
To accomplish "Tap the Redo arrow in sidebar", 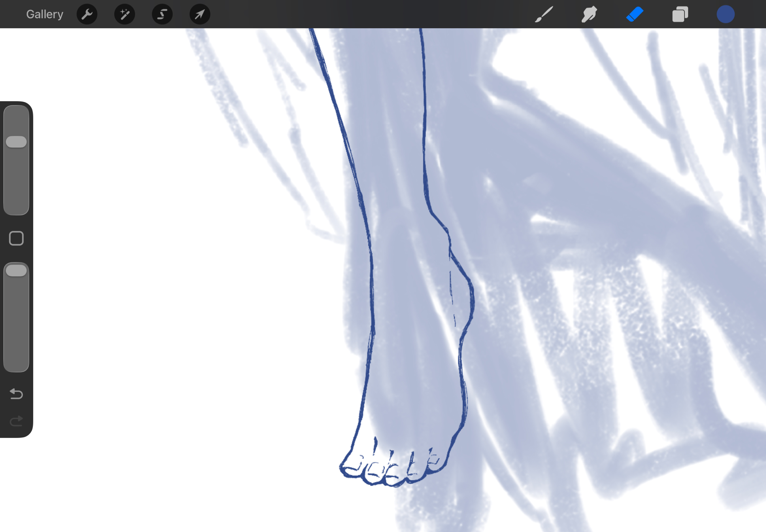I will pos(16,421).
